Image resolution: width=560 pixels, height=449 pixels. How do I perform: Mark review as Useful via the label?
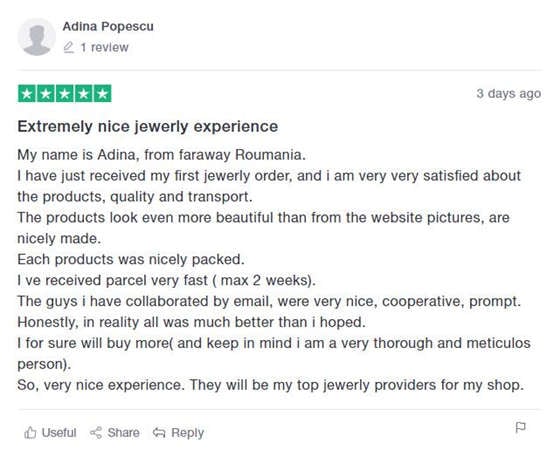coord(59,433)
